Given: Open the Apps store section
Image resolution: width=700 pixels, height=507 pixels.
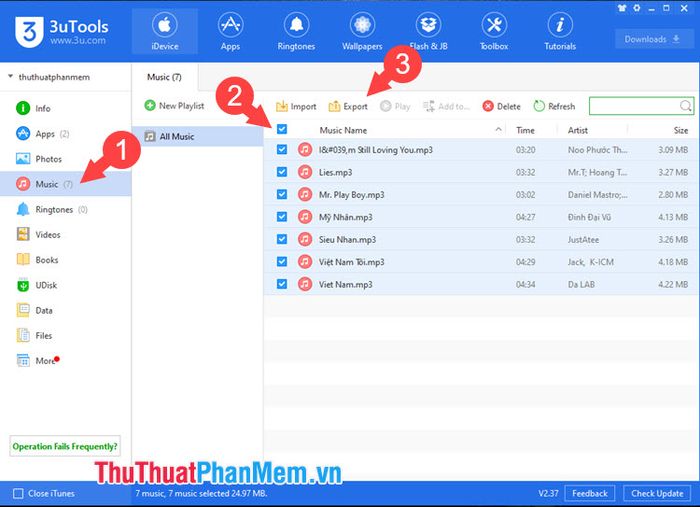Looking at the screenshot, I should [x=230, y=31].
